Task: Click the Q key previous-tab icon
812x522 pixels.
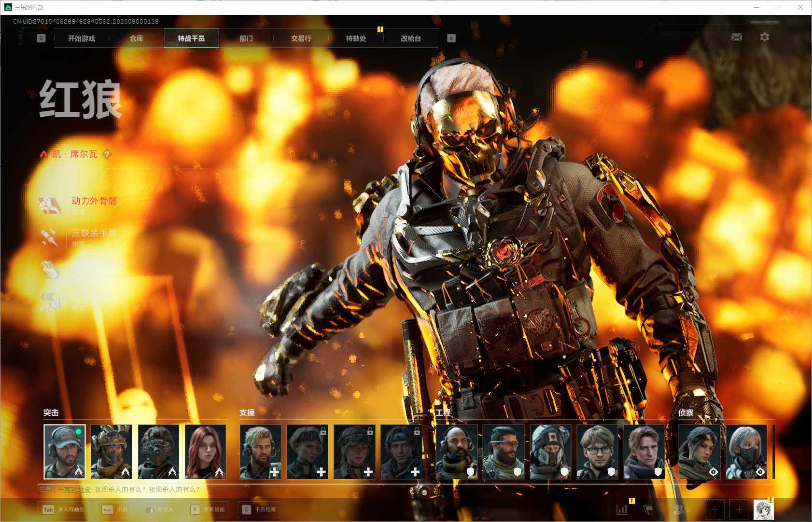Action: [x=41, y=38]
